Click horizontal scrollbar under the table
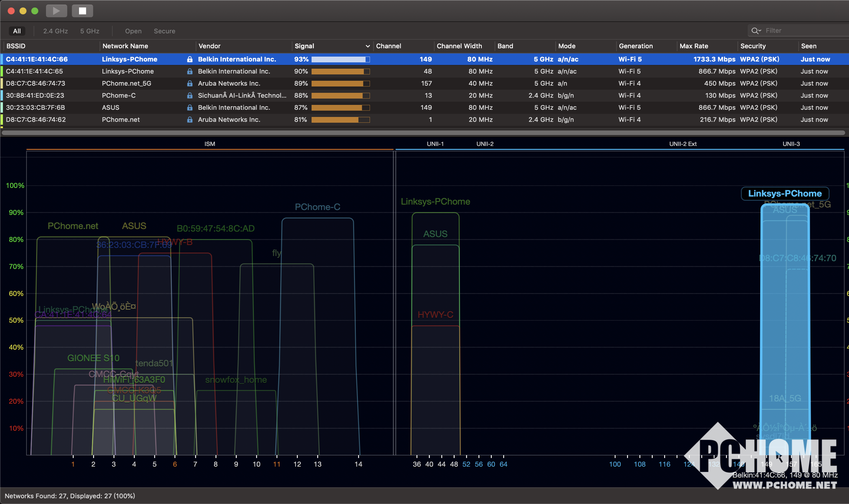 click(423, 133)
